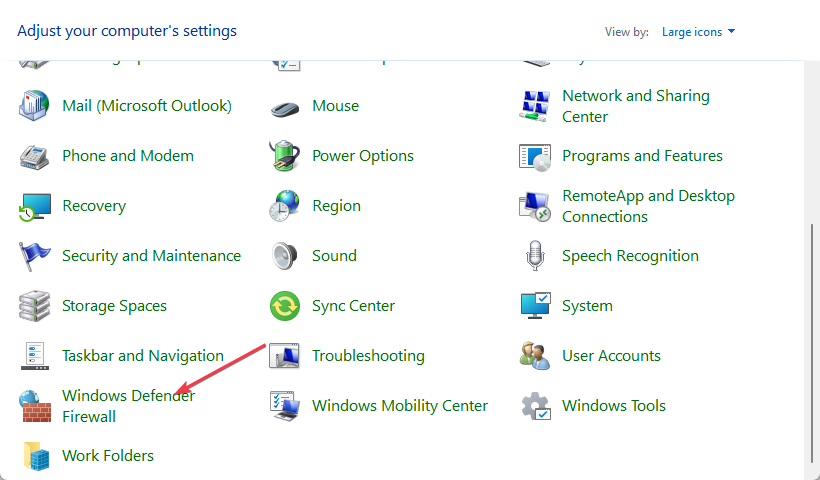Click the Network and Sharing Center icon
Viewport: 820px width, 480px height.
click(535, 106)
